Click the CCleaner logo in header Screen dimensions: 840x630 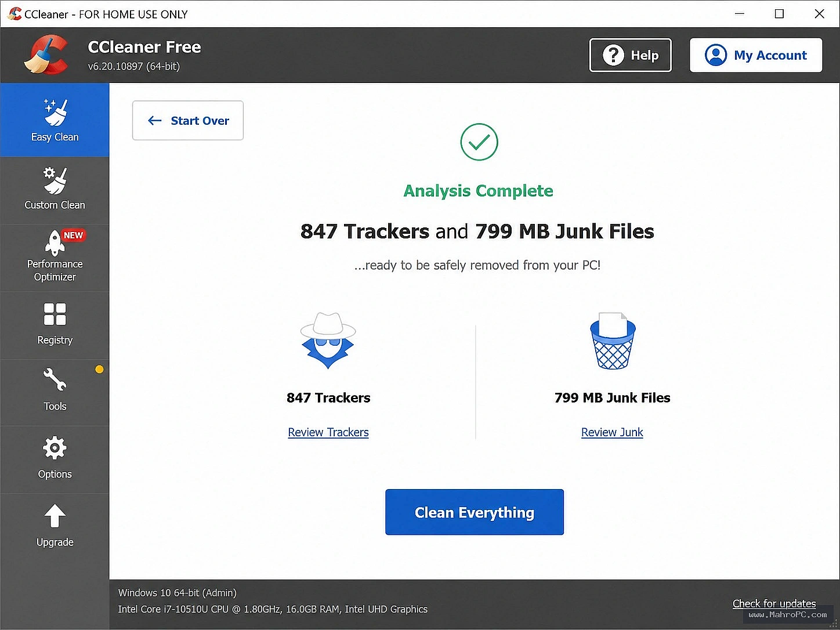[46, 55]
